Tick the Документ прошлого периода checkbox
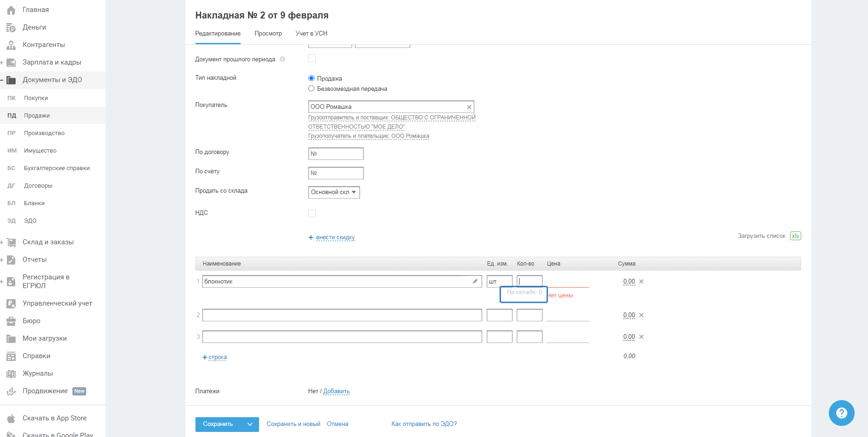 coord(312,58)
